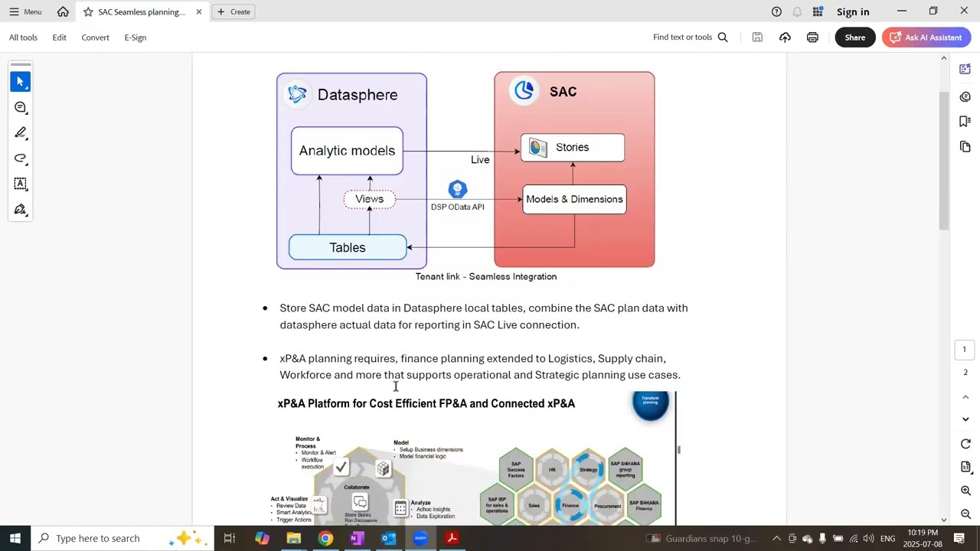Open the Edit menu
Viewport: 980px width, 551px height.
(x=59, y=37)
